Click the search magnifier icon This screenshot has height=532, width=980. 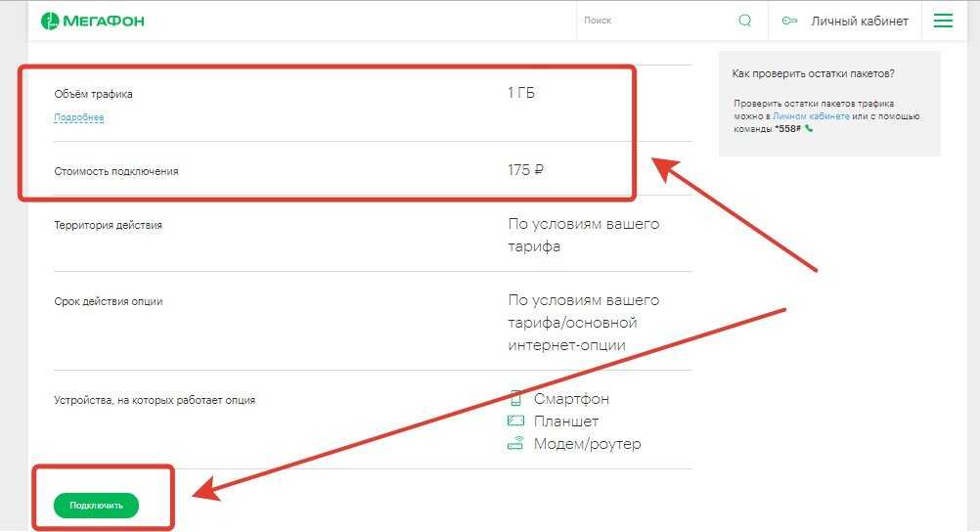click(744, 21)
